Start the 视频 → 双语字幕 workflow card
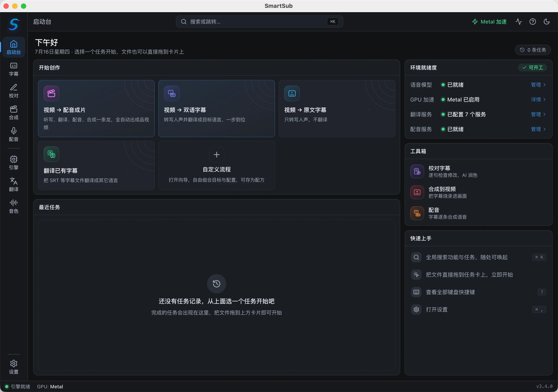 pyautogui.click(x=216, y=109)
